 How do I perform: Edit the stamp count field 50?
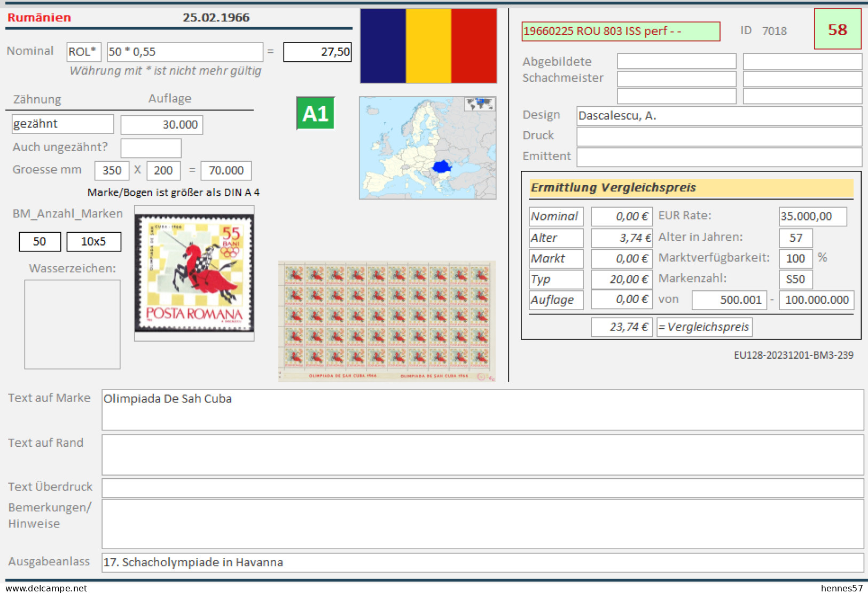tap(40, 242)
